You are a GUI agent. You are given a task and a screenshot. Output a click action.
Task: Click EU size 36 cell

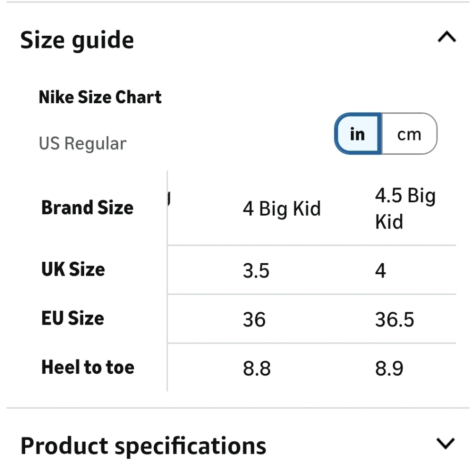click(x=254, y=319)
